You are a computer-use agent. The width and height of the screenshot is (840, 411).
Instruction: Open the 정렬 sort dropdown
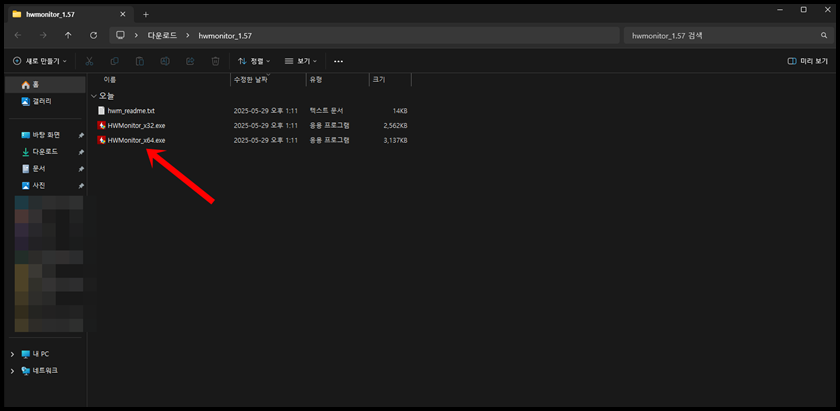(x=254, y=61)
